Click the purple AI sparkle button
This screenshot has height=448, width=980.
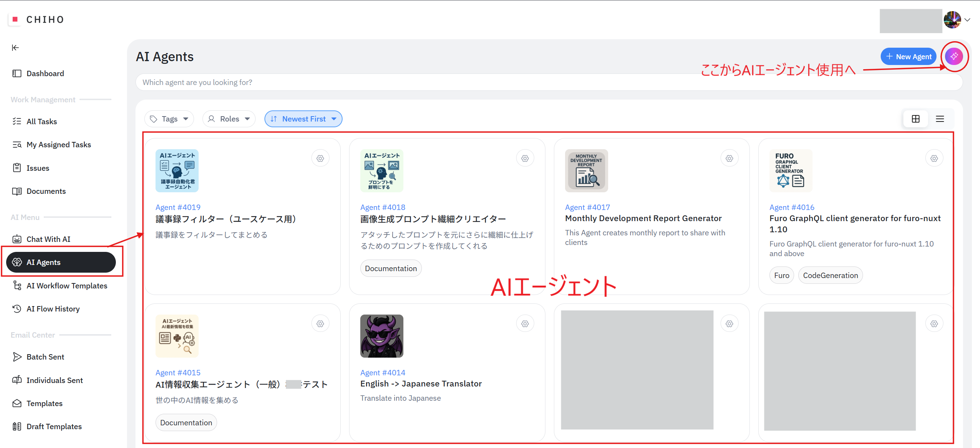(x=954, y=57)
